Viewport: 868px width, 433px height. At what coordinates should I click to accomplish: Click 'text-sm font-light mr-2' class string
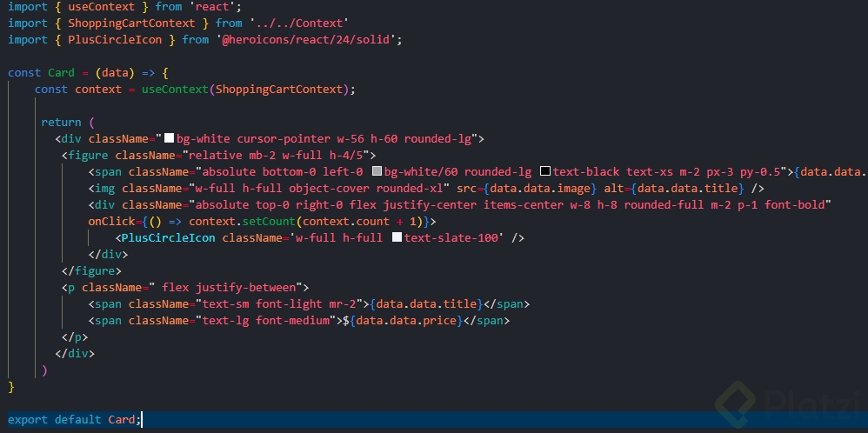tap(279, 304)
